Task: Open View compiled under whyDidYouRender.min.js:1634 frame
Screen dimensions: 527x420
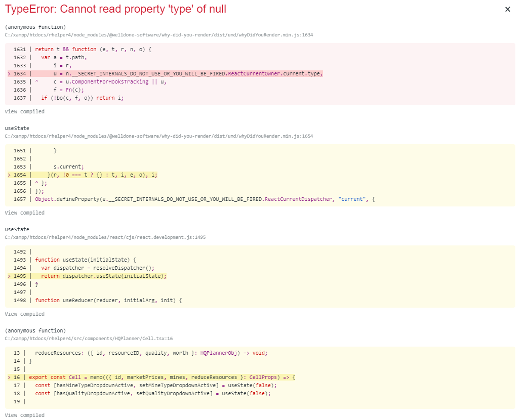Action: [x=24, y=111]
